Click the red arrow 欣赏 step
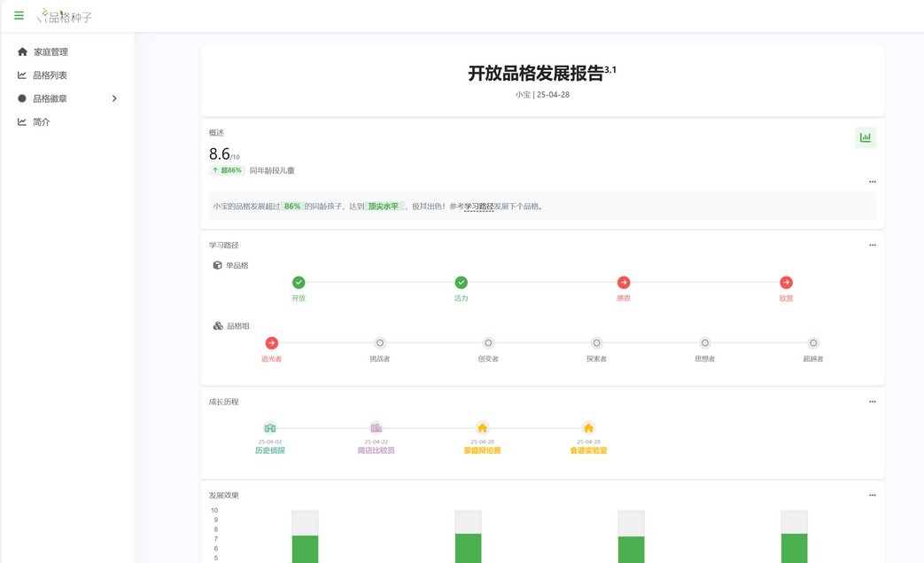This screenshot has width=924, height=563. pos(786,283)
